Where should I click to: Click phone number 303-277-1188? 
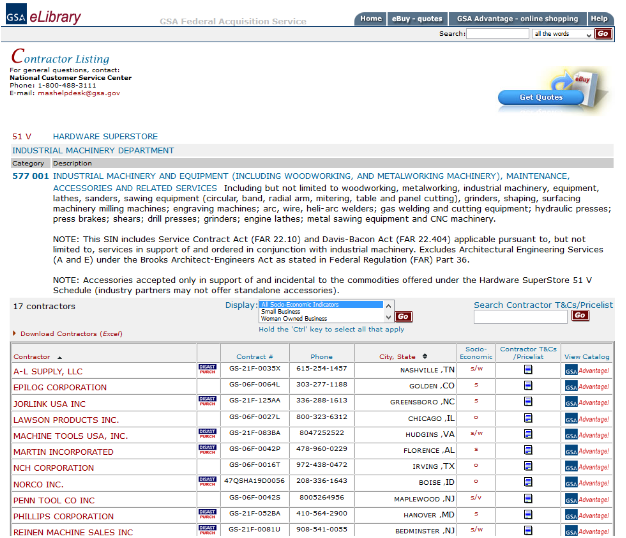click(x=322, y=384)
